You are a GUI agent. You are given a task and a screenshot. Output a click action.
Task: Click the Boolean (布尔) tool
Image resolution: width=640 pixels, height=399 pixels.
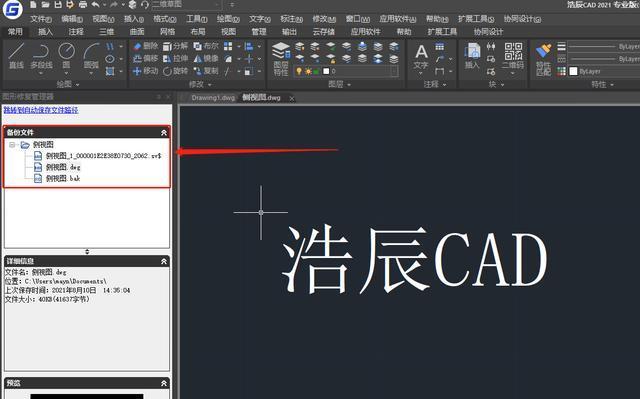point(206,46)
